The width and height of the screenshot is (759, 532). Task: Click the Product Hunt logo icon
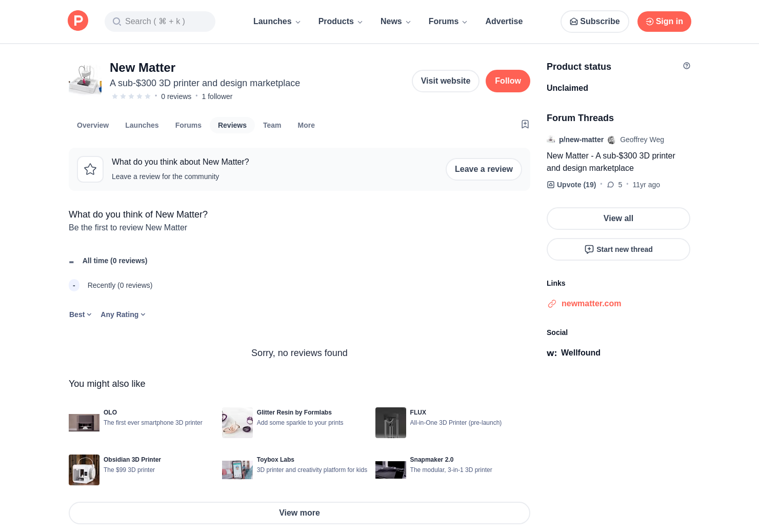point(78,21)
